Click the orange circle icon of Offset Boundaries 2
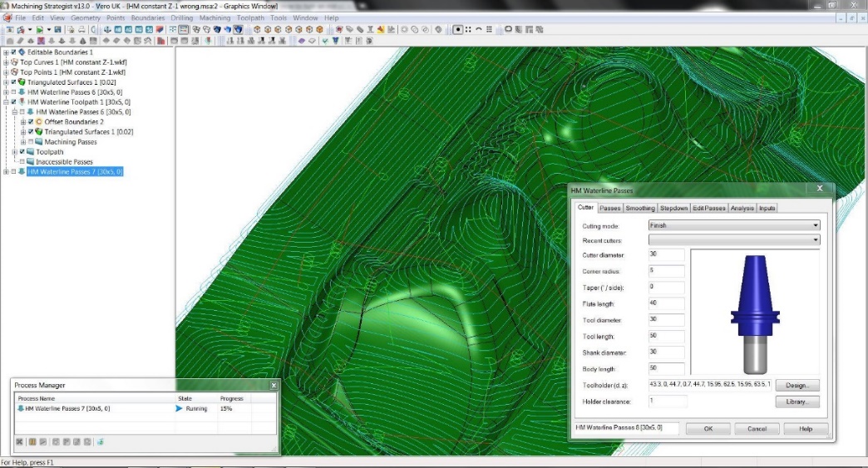Screen dimensions: 868x468 [x=39, y=121]
